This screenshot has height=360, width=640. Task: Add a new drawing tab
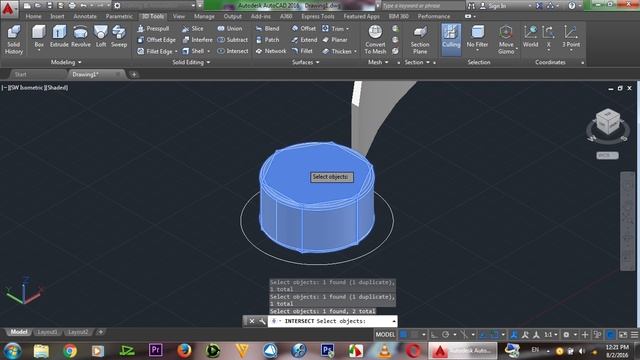pos(134,74)
